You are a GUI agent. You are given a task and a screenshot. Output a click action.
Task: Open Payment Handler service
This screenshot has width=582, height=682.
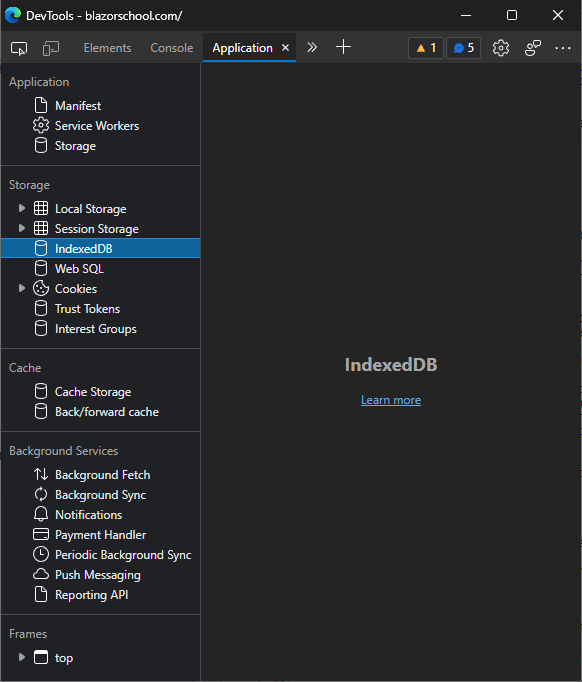(101, 535)
